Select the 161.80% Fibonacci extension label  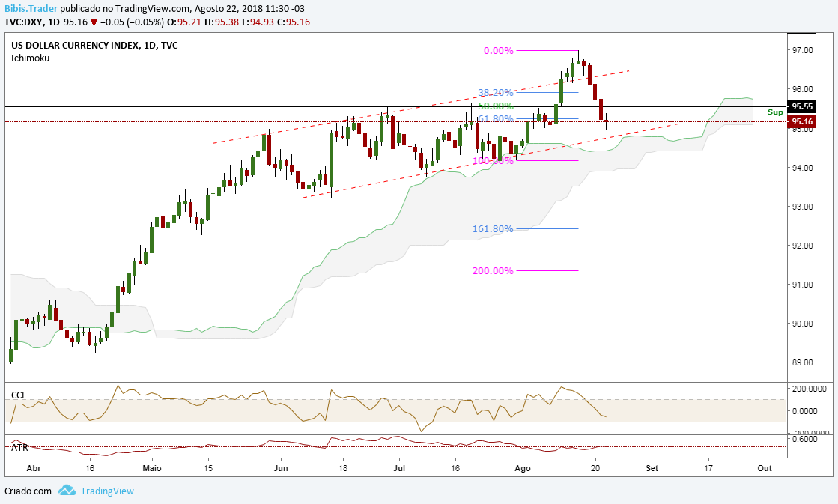pos(492,228)
